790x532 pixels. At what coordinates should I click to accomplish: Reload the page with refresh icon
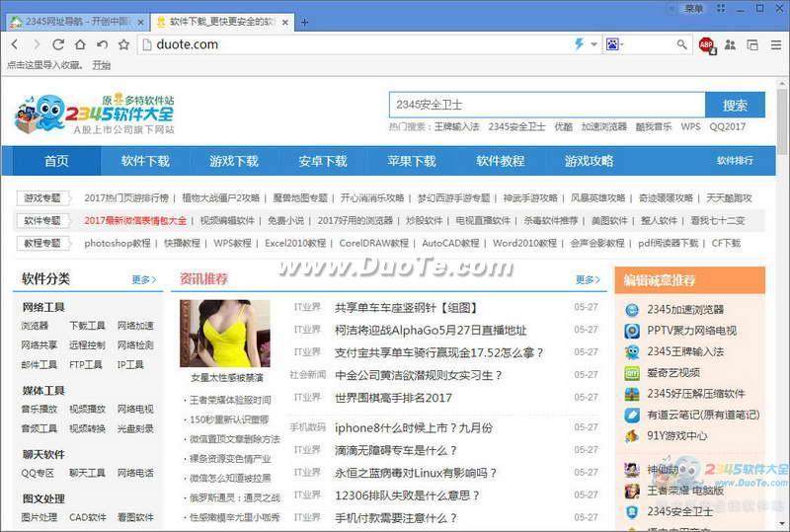click(x=58, y=44)
